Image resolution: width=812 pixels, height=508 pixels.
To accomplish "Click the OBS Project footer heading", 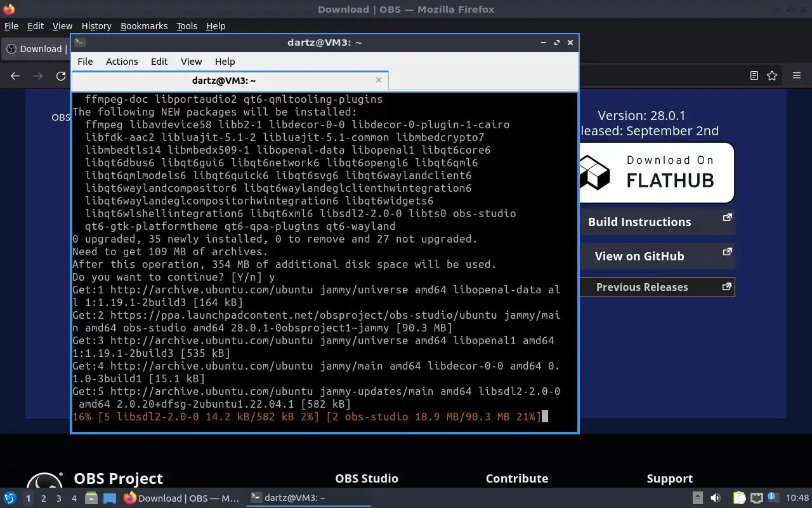I will click(x=118, y=478).
